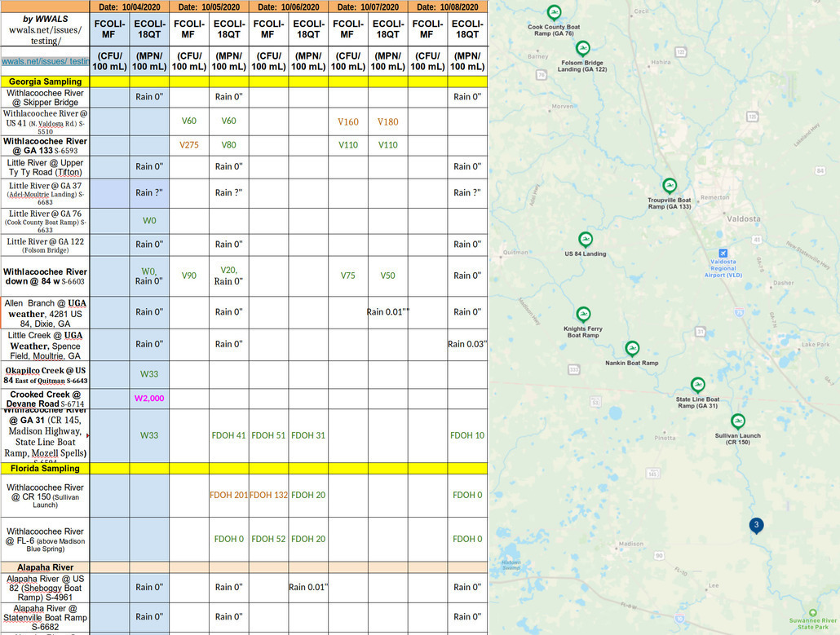The height and width of the screenshot is (635, 840).
Task: Click the Sullivan Launch (CR 150) marker
Action: (738, 421)
